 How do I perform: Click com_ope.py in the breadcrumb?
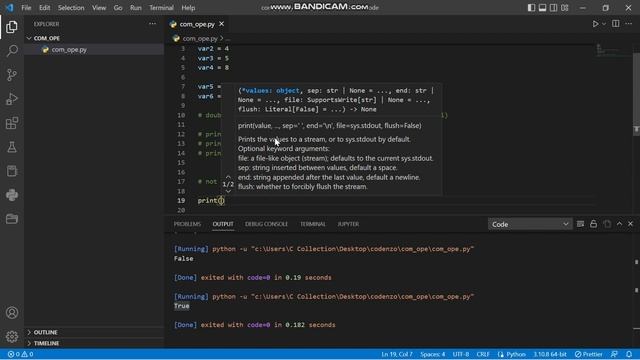coord(200,38)
